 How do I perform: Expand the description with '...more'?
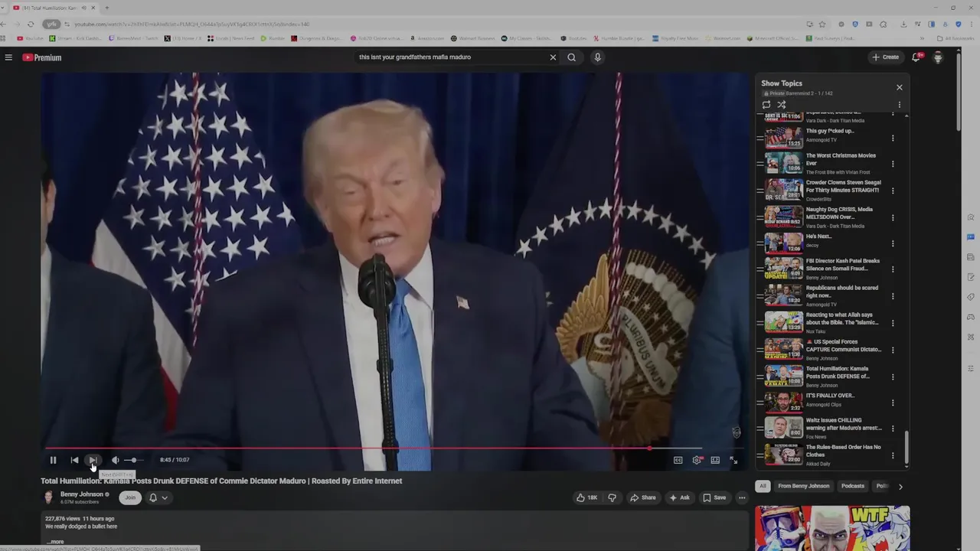55,542
